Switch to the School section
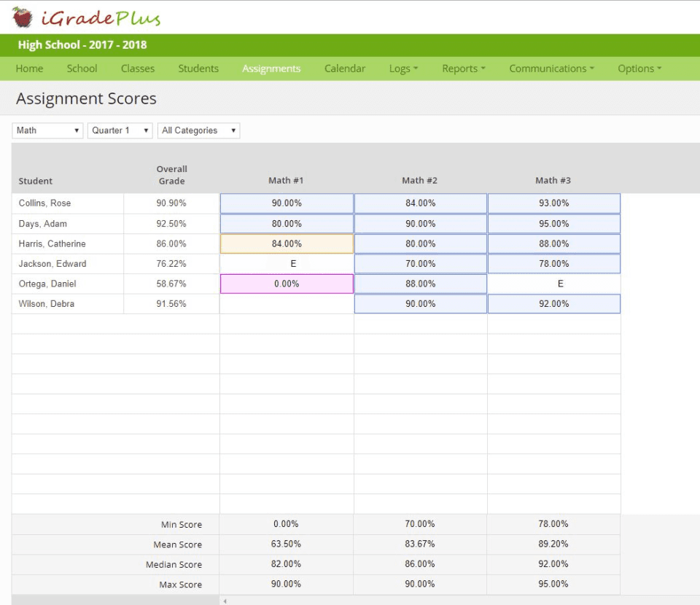Screen dimensions: 700x605 (x=82, y=68)
